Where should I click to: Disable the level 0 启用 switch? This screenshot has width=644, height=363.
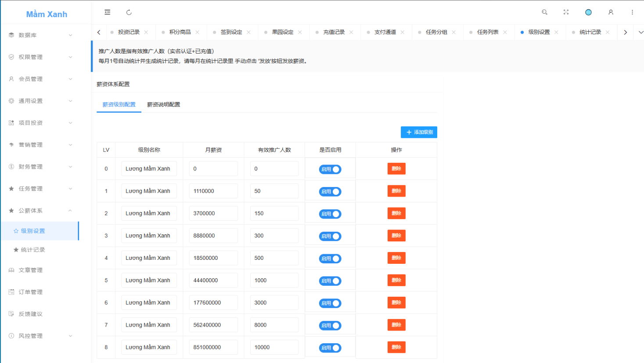coord(330,169)
